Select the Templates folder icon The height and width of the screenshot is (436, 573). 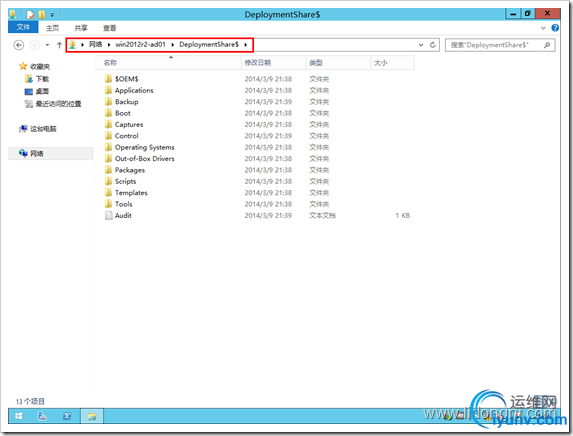[x=108, y=192]
